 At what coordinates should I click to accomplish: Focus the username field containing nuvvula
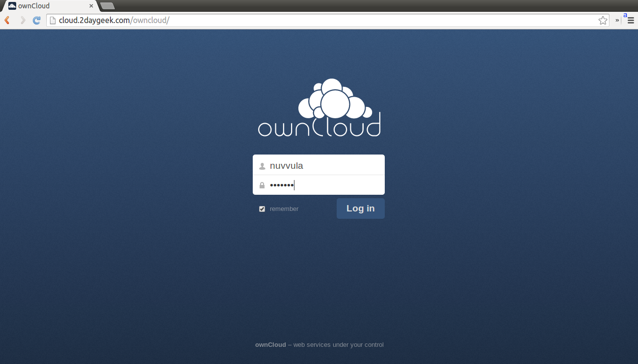(x=319, y=165)
